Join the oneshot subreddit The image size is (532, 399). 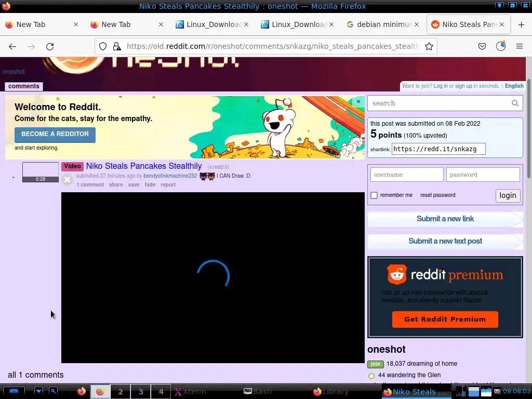coord(375,364)
